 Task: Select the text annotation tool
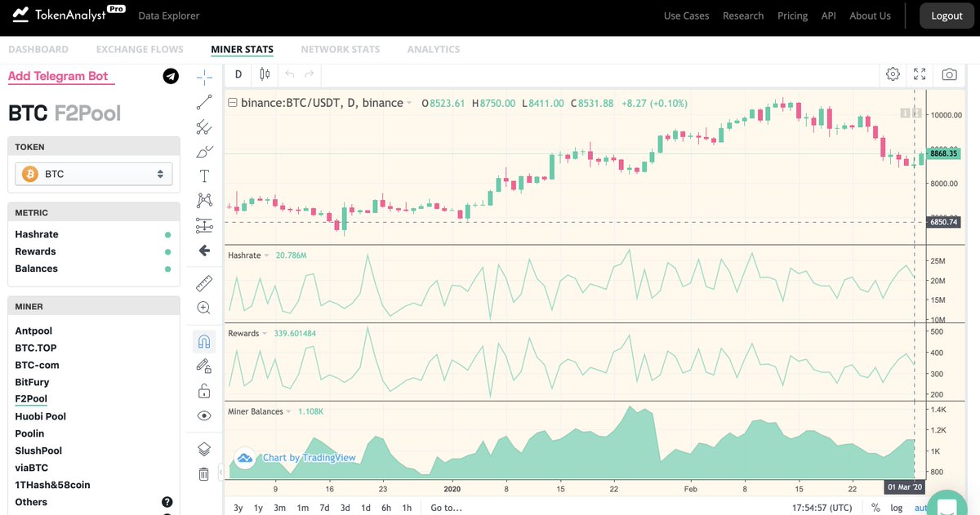(x=204, y=176)
